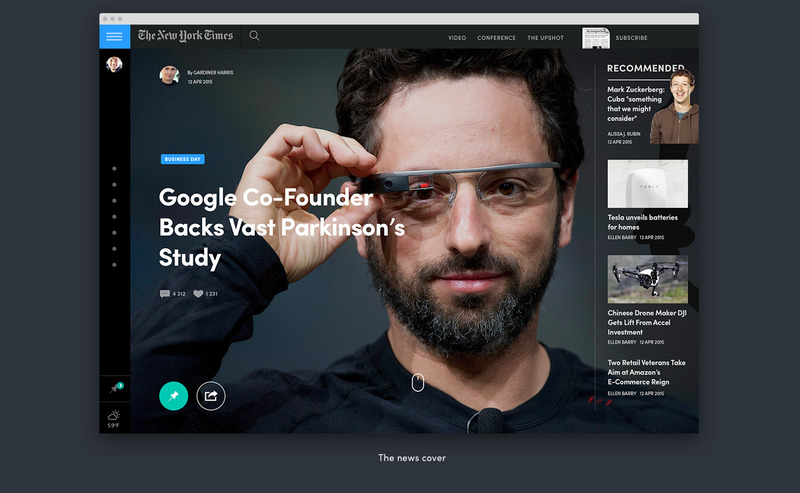Open the newspaper thumbnail beside Subscribe
Image resolution: width=800 pixels, height=493 pixels.
click(596, 38)
